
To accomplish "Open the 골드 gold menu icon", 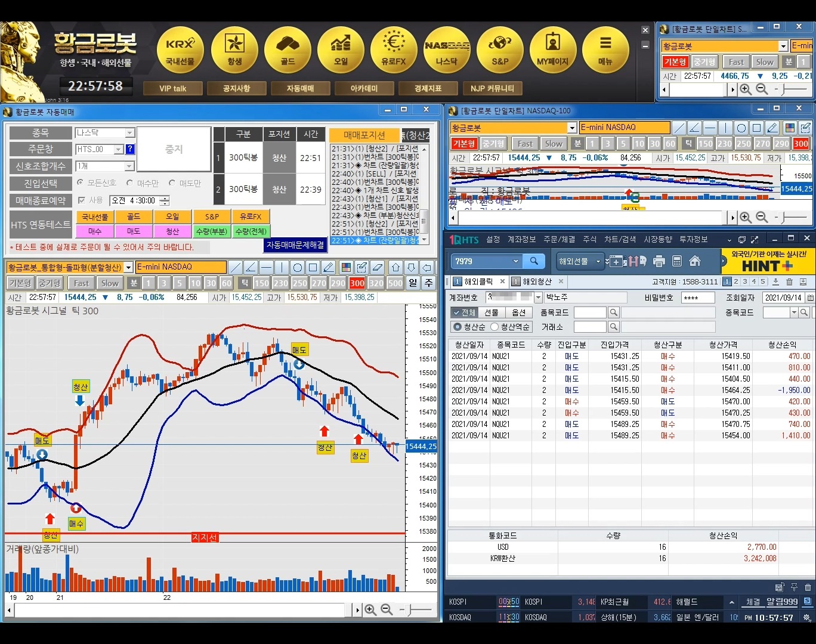I will [x=288, y=50].
